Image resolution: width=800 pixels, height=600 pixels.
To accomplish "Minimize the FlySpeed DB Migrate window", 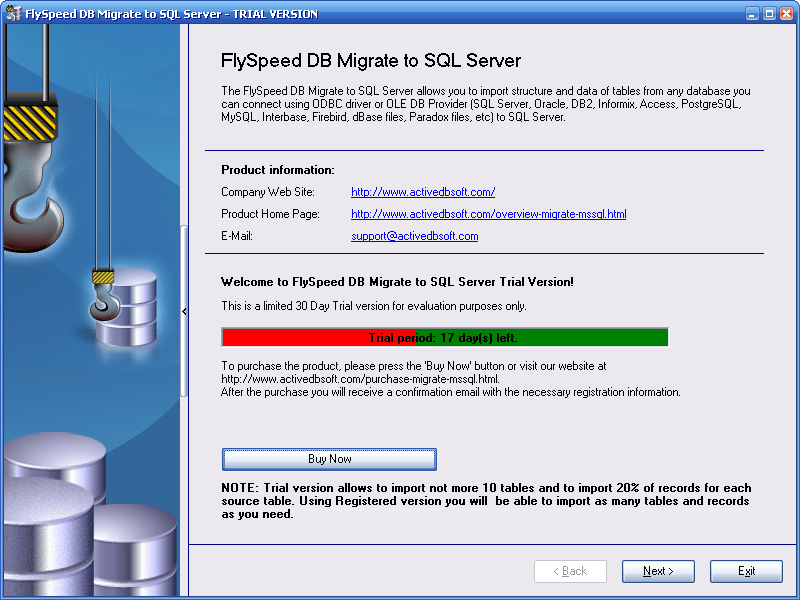I will click(752, 14).
